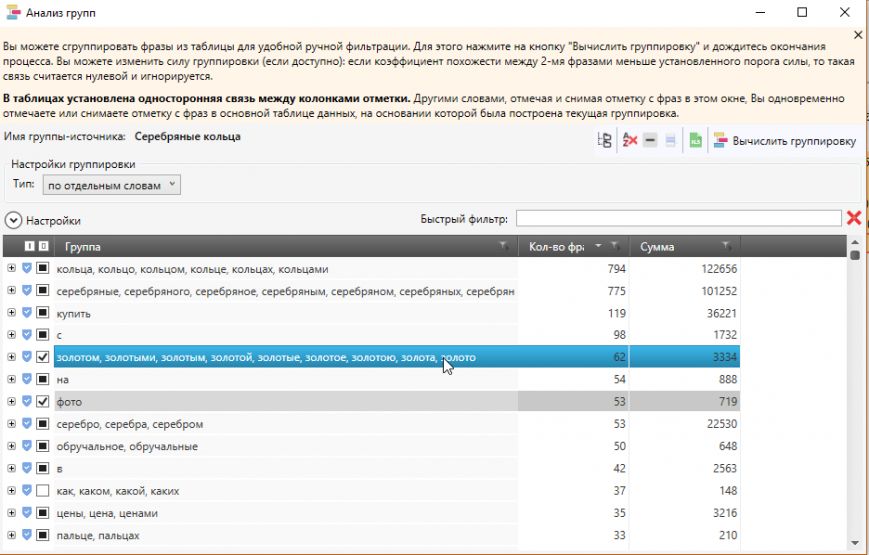Check the как, каком, какой row checkbox
Viewport: 869px width, 555px height.
pos(43,491)
